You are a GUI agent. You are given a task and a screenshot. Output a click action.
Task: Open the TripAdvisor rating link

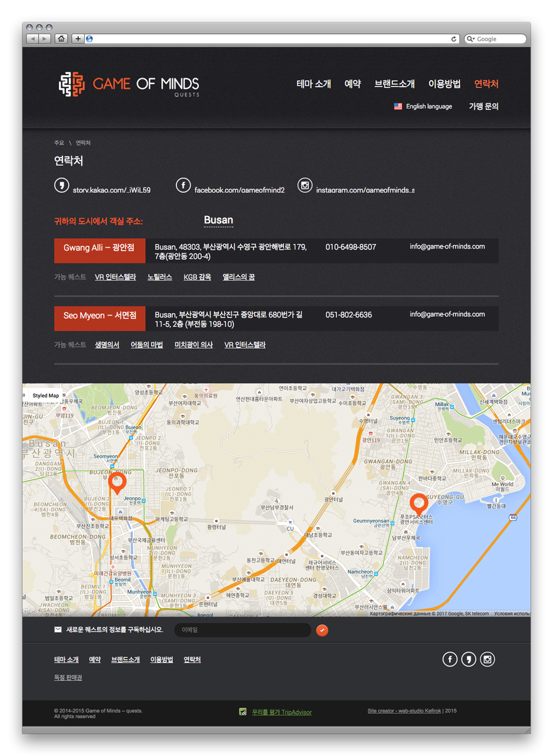282,712
